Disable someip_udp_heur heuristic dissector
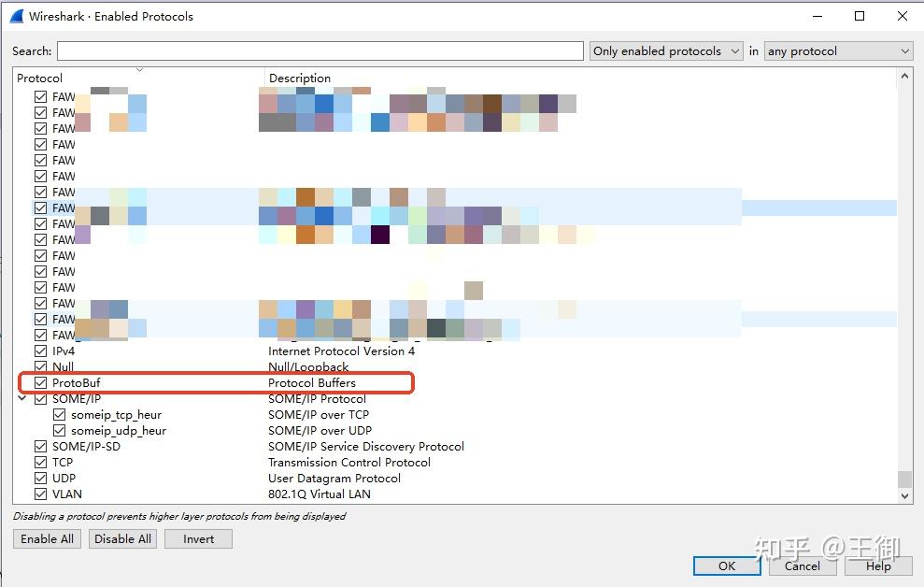This screenshot has height=587, width=924. (x=58, y=430)
